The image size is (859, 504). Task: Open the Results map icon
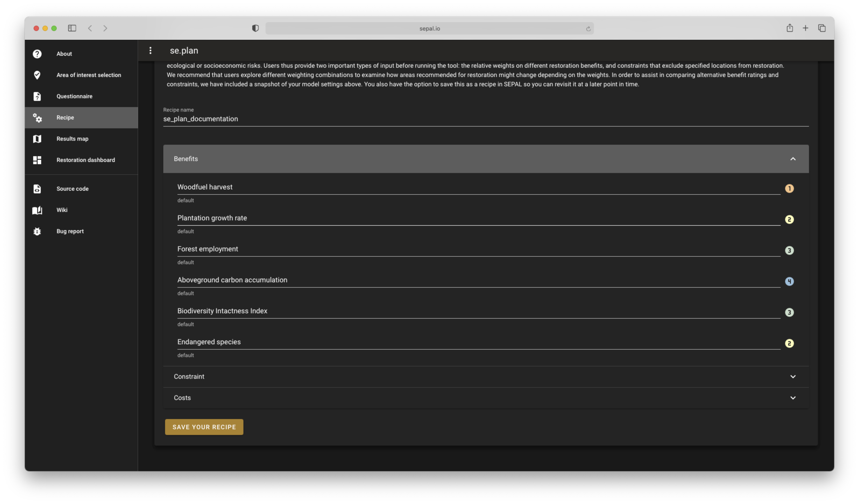pyautogui.click(x=37, y=139)
